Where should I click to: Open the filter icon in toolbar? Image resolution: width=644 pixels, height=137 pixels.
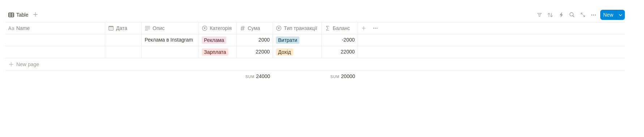coord(539,15)
